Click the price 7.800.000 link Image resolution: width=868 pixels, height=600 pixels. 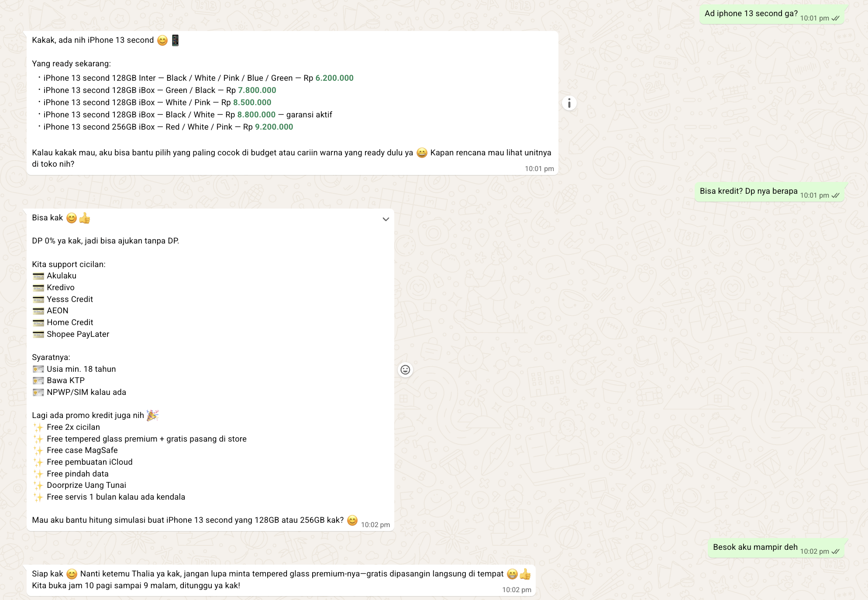pos(257,90)
